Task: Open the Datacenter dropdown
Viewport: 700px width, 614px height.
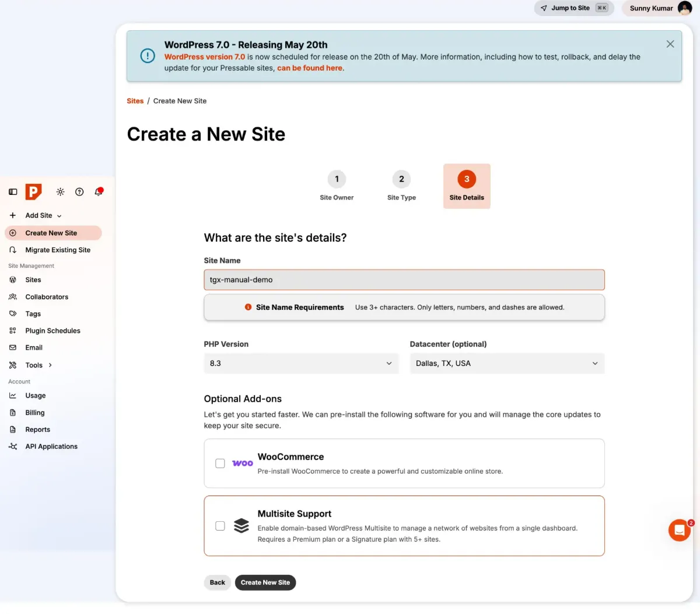Action: (507, 363)
